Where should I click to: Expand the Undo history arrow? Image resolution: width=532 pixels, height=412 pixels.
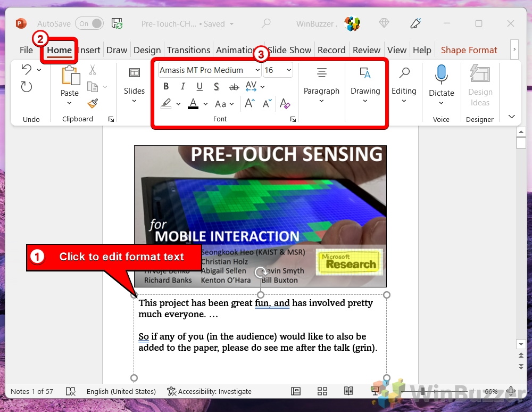(x=39, y=70)
